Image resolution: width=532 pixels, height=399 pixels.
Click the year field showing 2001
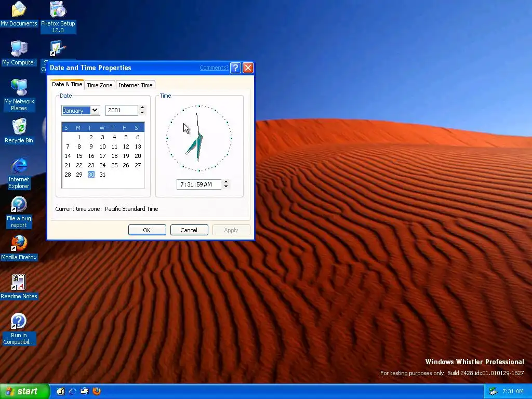[122, 110]
